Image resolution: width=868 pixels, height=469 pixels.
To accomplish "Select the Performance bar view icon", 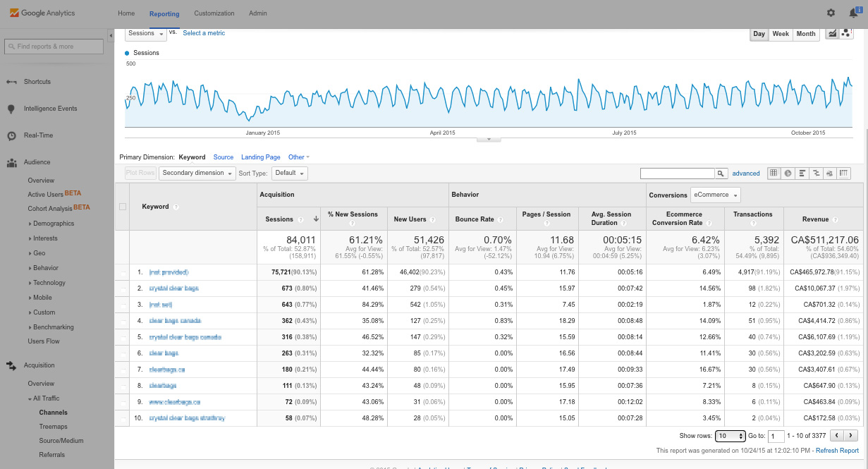I will coord(802,173).
